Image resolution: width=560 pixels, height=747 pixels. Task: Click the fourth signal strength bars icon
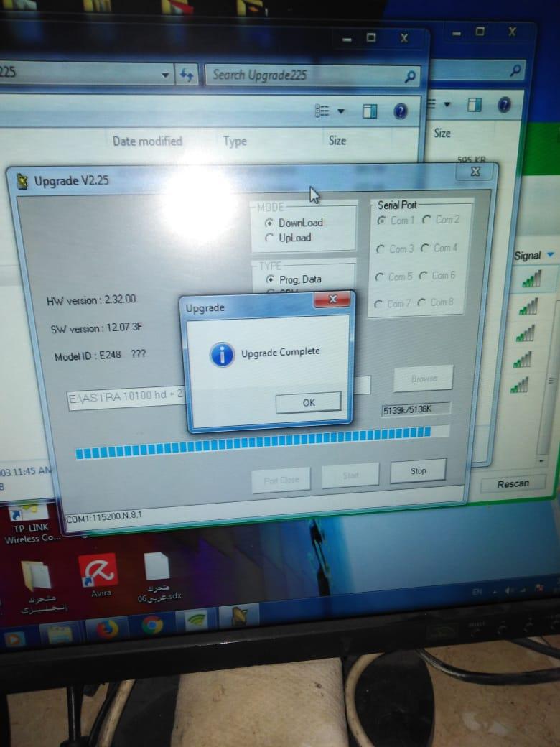[522, 360]
